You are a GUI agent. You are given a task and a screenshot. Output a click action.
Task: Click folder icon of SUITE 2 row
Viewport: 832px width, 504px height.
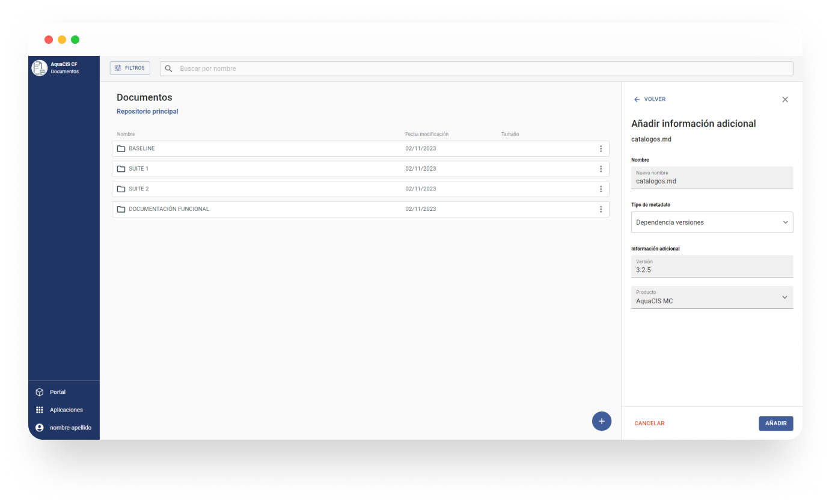pyautogui.click(x=121, y=189)
